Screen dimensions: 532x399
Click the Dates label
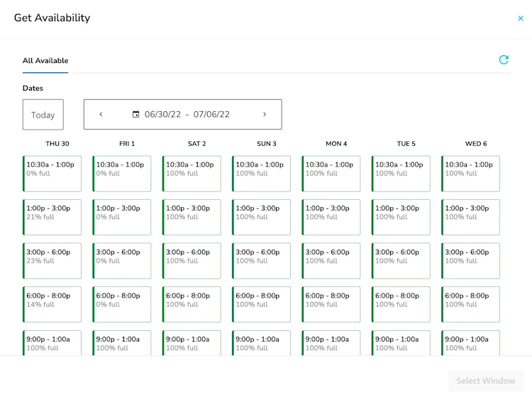[x=33, y=88]
